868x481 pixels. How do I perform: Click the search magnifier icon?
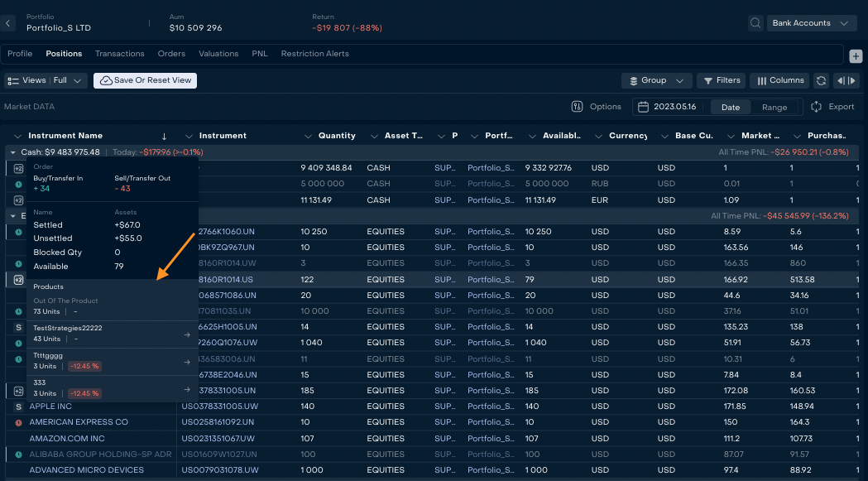[x=755, y=23]
